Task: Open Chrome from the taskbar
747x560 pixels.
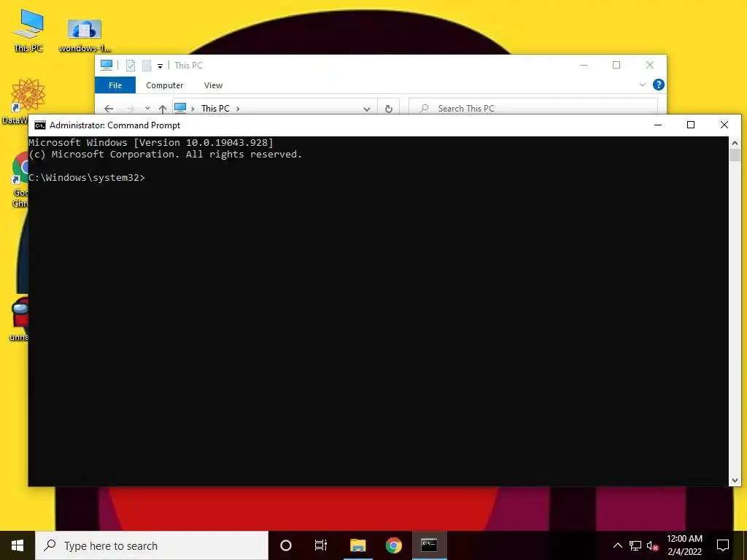Action: pos(393,545)
